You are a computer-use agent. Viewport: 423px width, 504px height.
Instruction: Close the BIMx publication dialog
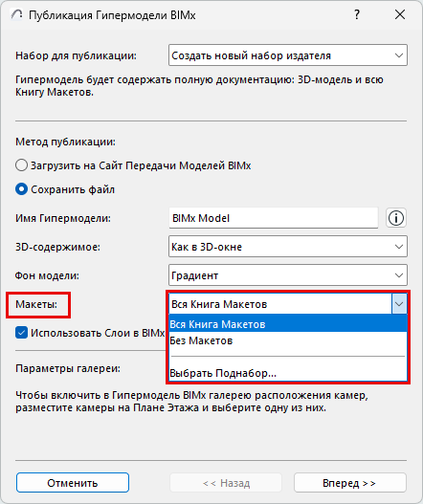(400, 14)
